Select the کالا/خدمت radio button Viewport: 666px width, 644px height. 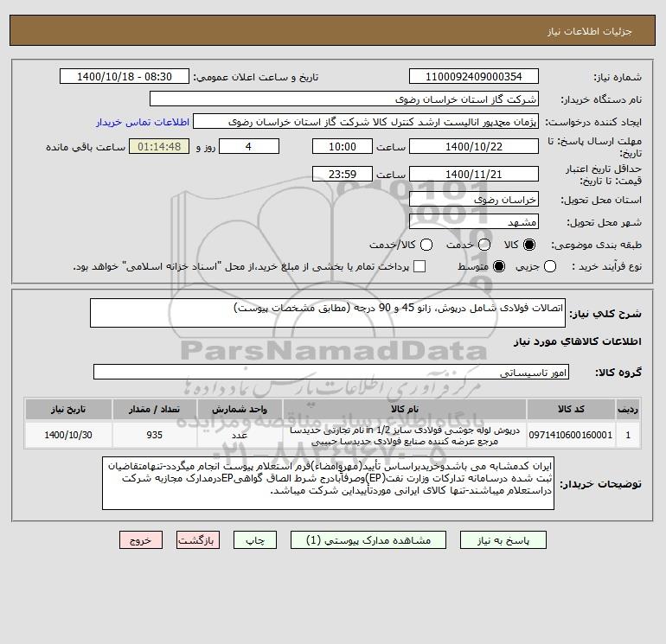[x=426, y=245]
